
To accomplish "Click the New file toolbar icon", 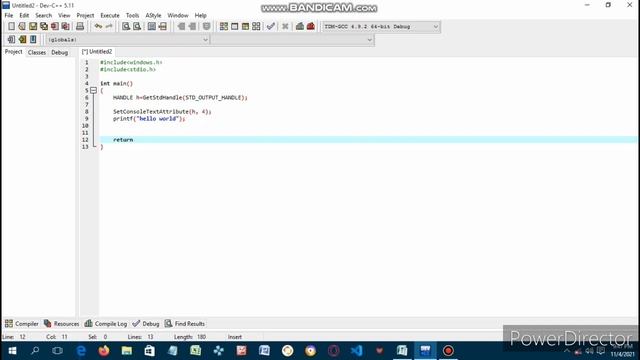I will point(11,26).
